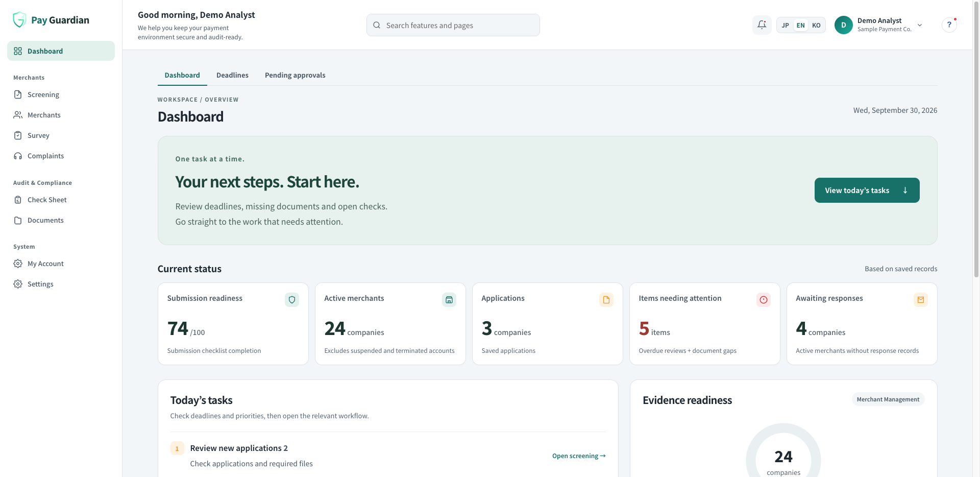Switch language to JP
Screen dimensions: 980x477
(x=786, y=26)
